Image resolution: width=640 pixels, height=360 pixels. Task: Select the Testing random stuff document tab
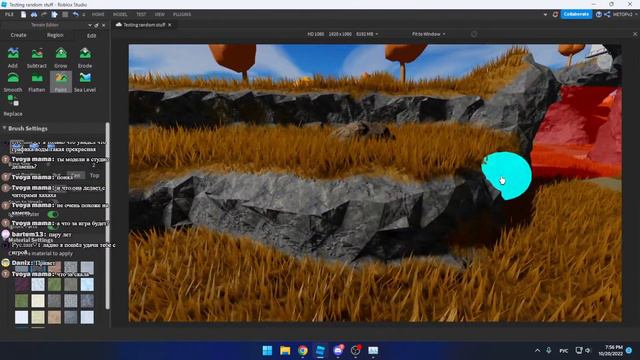tap(144, 25)
